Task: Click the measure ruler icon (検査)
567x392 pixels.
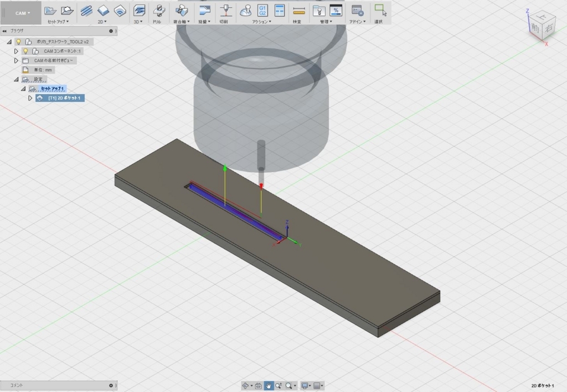Action: (299, 11)
